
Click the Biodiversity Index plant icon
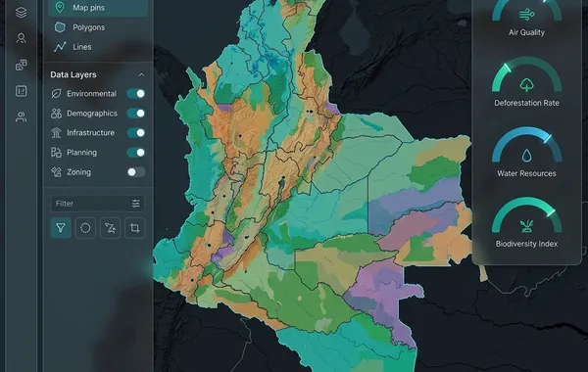[x=527, y=225]
